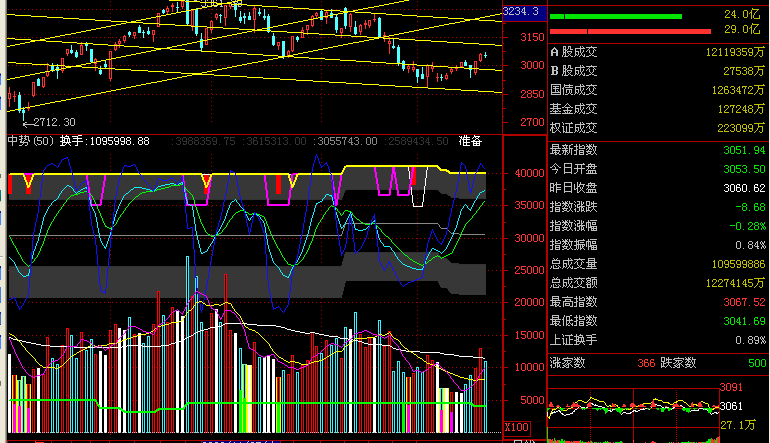Select the 40000 indicator axis label

529,173
